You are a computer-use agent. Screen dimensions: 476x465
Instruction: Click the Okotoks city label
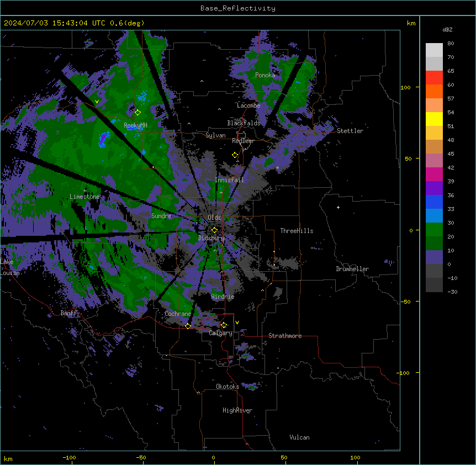click(228, 387)
